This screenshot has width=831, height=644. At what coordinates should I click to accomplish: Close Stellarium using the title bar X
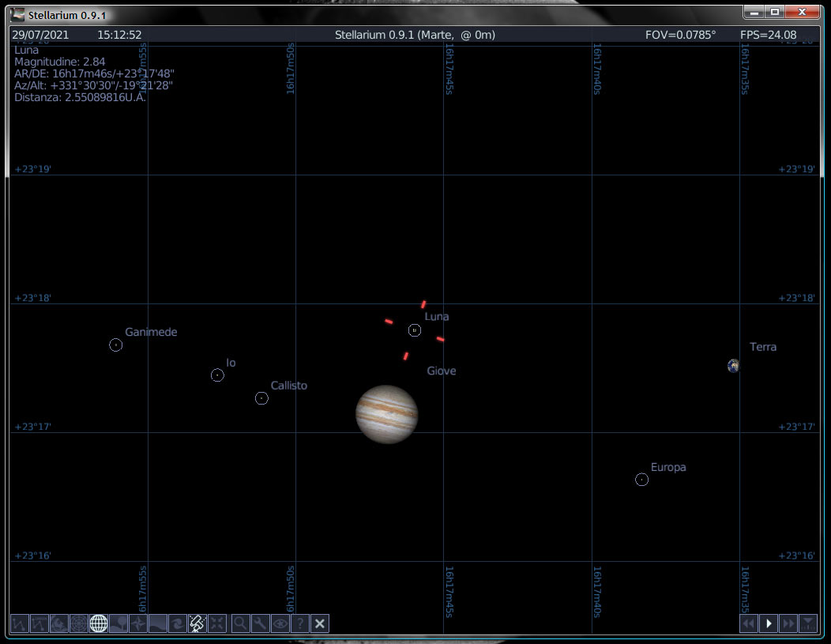[x=802, y=12]
